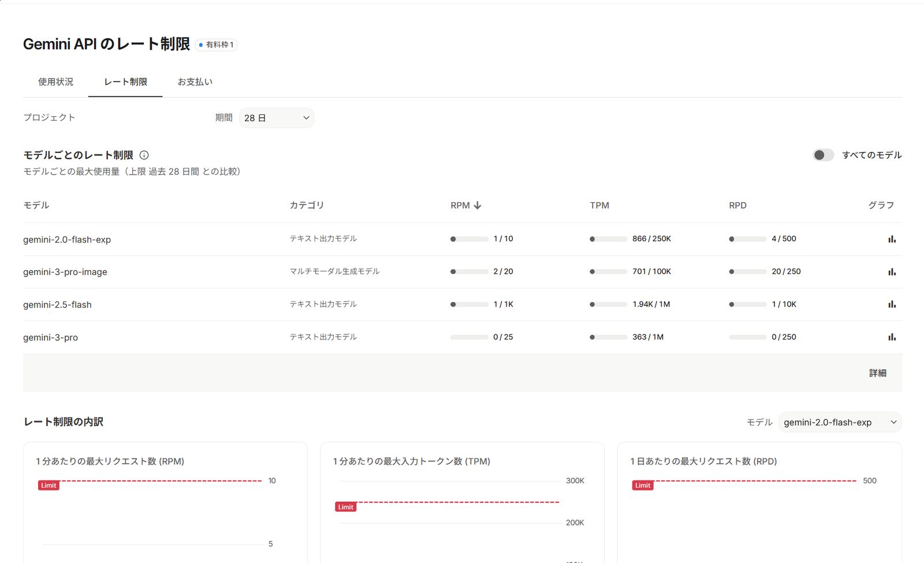Open the graph for gemini-3-pro-image
The height and width of the screenshot is (563, 924).
tap(892, 271)
